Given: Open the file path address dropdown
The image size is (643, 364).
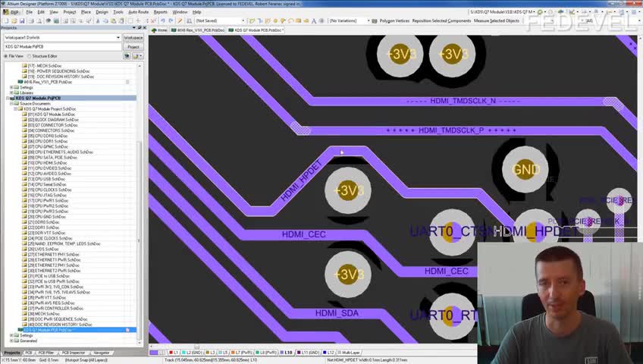Looking at the screenshot, I should point(534,12).
